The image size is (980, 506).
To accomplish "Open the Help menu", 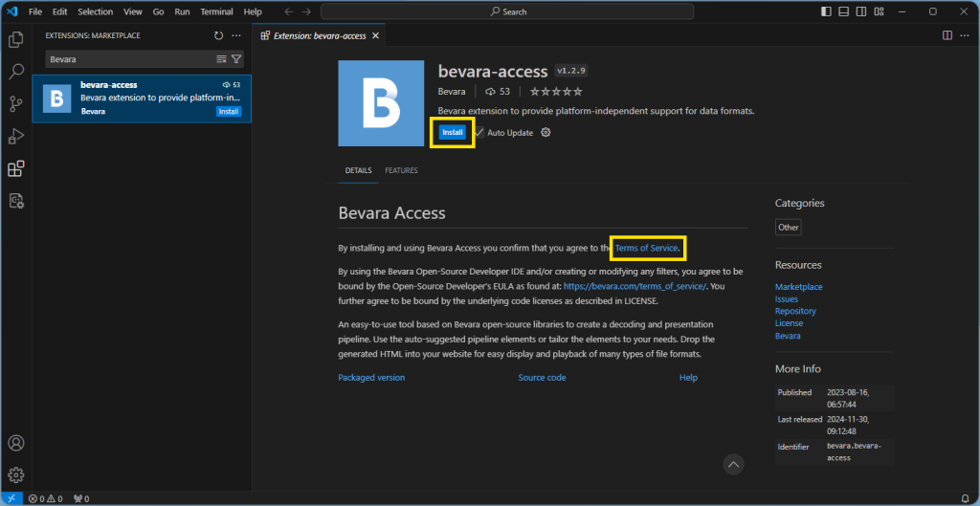I will click(x=253, y=11).
